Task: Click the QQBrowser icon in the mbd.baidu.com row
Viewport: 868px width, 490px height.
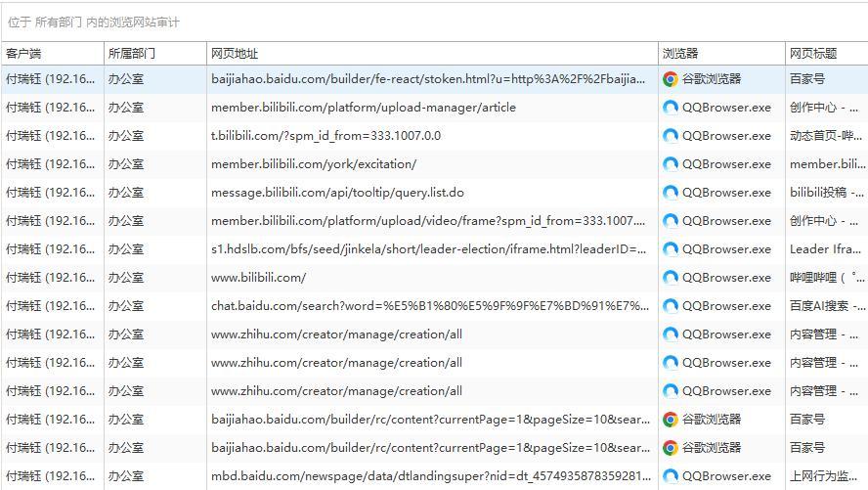Action: click(x=670, y=475)
